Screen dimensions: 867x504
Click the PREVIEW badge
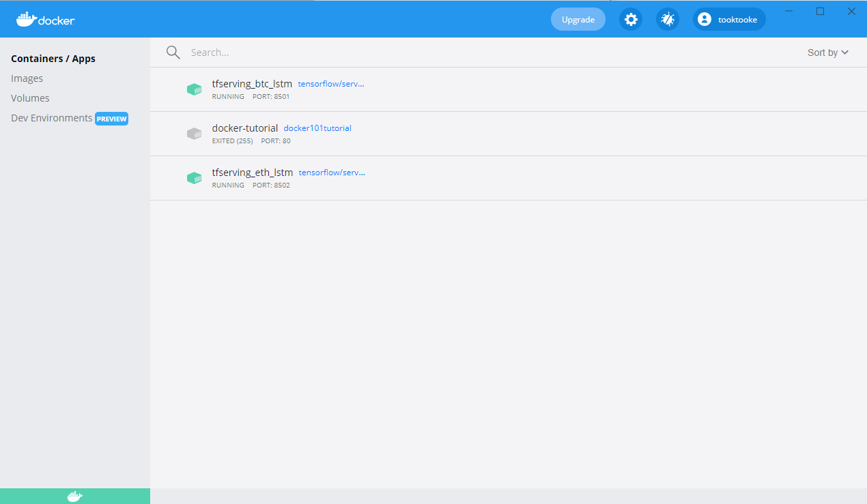[112, 119]
